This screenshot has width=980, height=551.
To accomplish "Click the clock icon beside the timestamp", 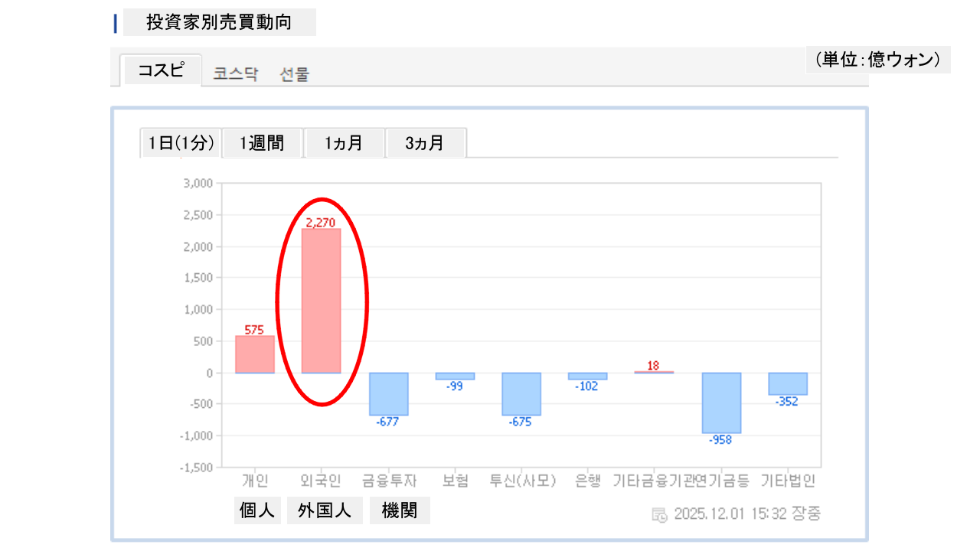I will [x=659, y=514].
